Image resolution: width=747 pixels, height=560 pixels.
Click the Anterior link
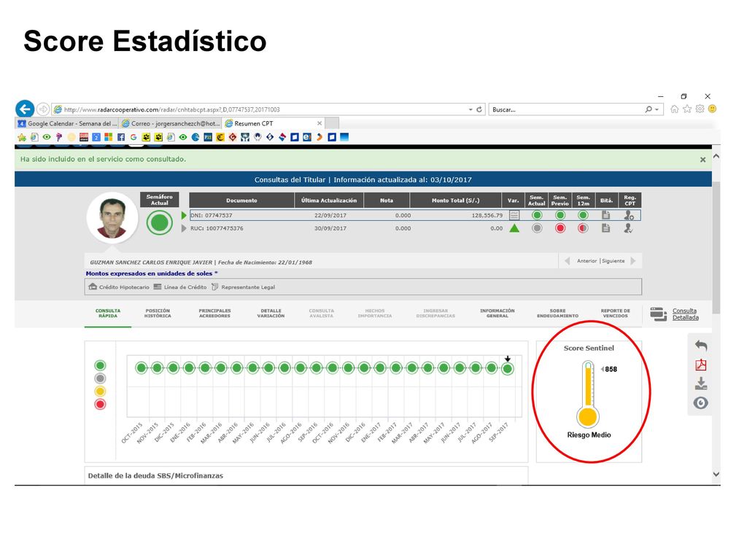point(587,261)
